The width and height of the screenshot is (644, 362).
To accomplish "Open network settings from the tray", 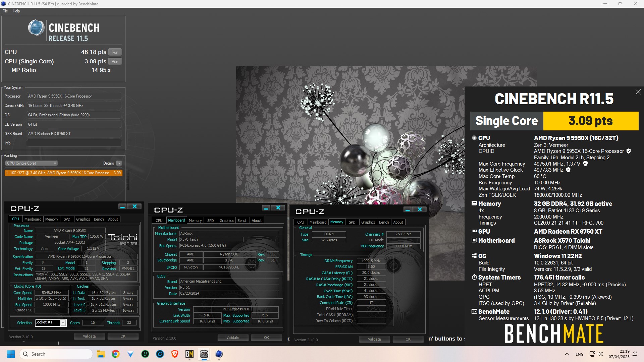I will pyautogui.click(x=592, y=354).
